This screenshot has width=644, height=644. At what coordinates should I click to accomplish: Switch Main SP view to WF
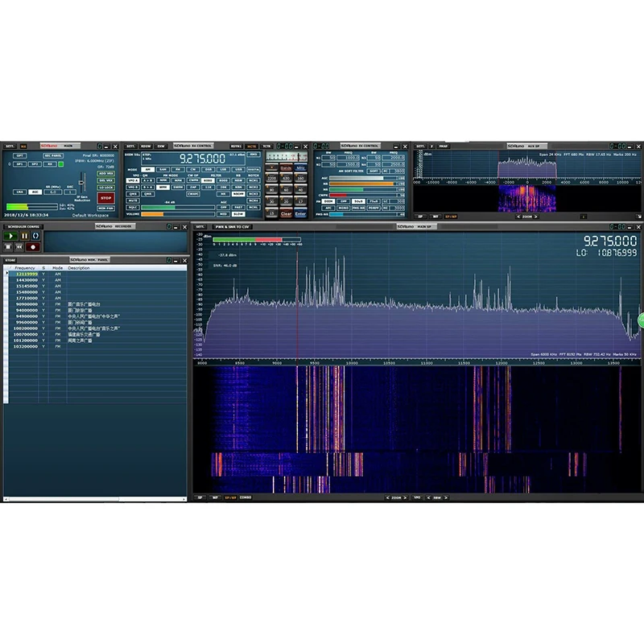215,497
